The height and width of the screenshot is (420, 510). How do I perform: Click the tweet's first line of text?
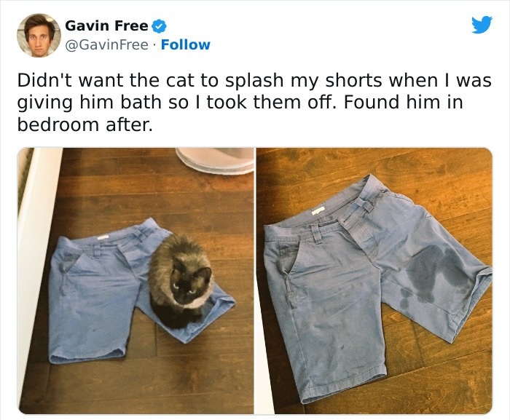click(x=254, y=81)
